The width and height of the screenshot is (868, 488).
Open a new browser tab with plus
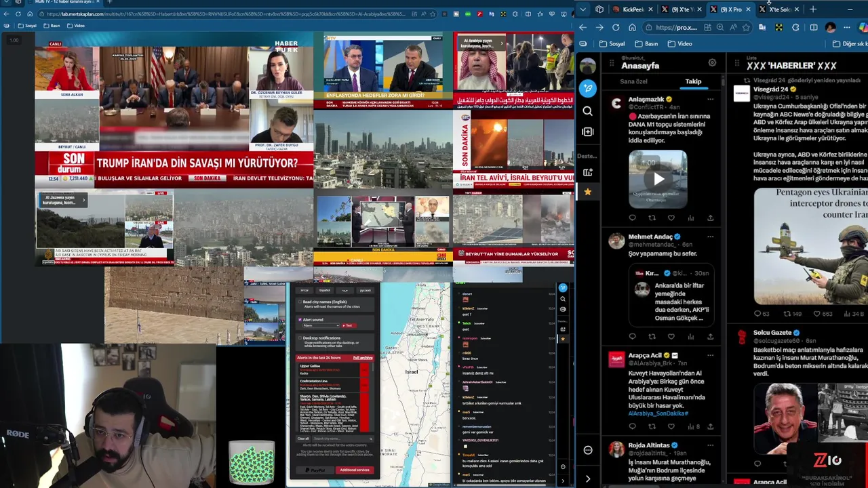pyautogui.click(x=813, y=9)
